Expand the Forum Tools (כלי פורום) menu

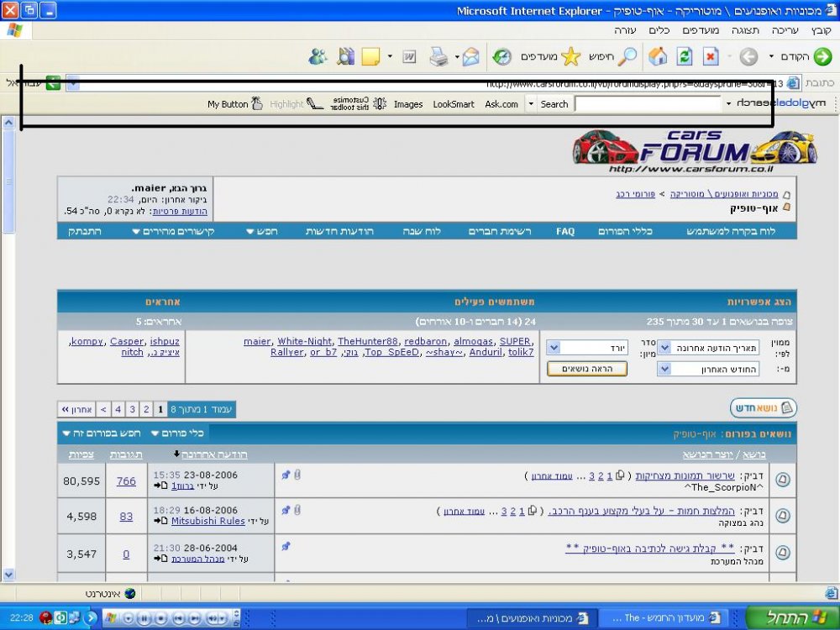pos(178,433)
